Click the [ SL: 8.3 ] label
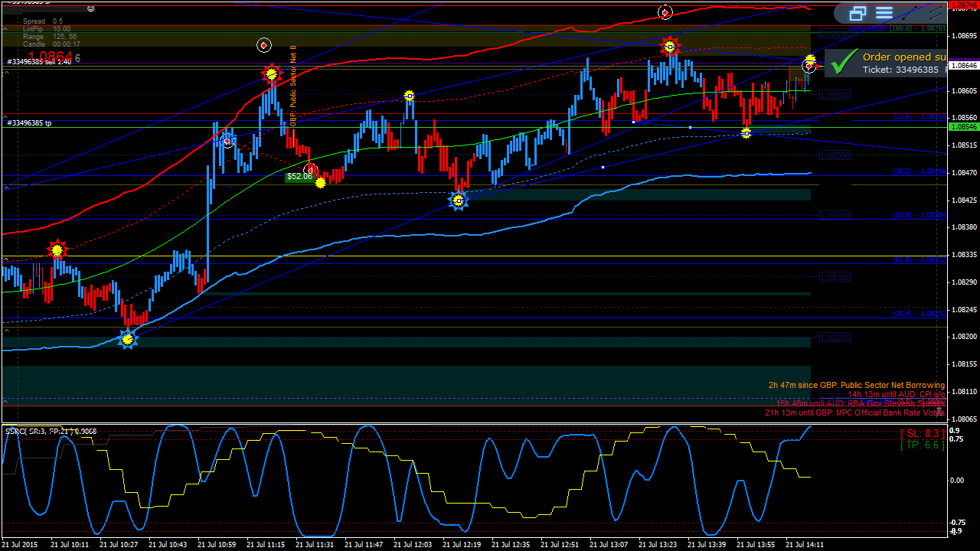 click(x=923, y=434)
